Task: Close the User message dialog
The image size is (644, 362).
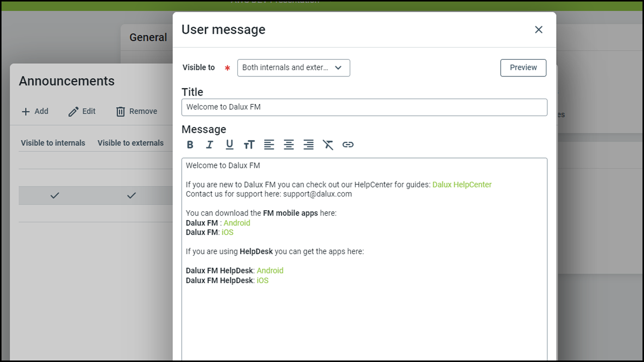Action: coord(538,30)
